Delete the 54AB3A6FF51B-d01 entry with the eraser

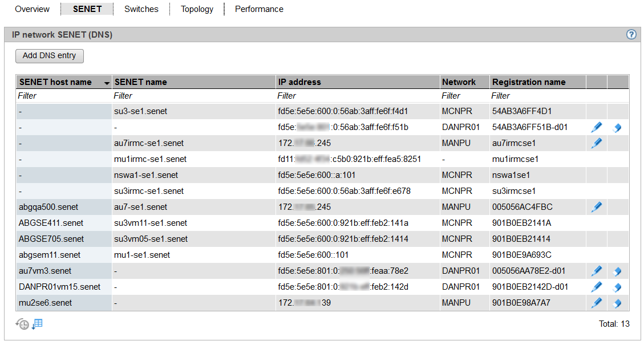click(617, 128)
